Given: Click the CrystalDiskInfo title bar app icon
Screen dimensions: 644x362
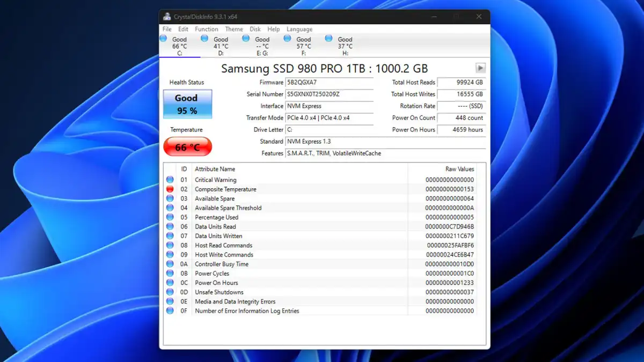Looking at the screenshot, I should tap(167, 17).
